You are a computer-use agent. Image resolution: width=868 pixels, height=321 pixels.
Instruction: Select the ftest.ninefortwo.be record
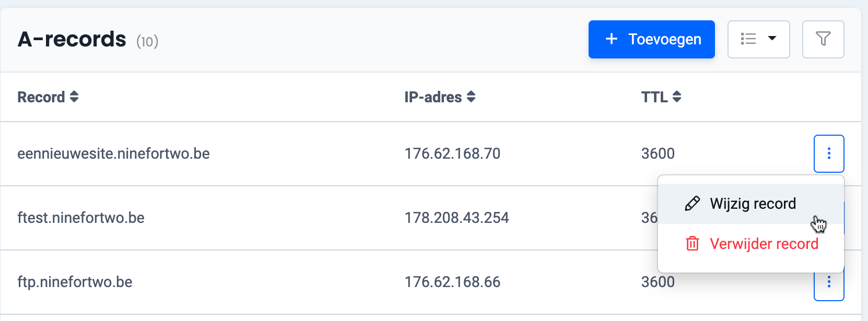coord(81,218)
